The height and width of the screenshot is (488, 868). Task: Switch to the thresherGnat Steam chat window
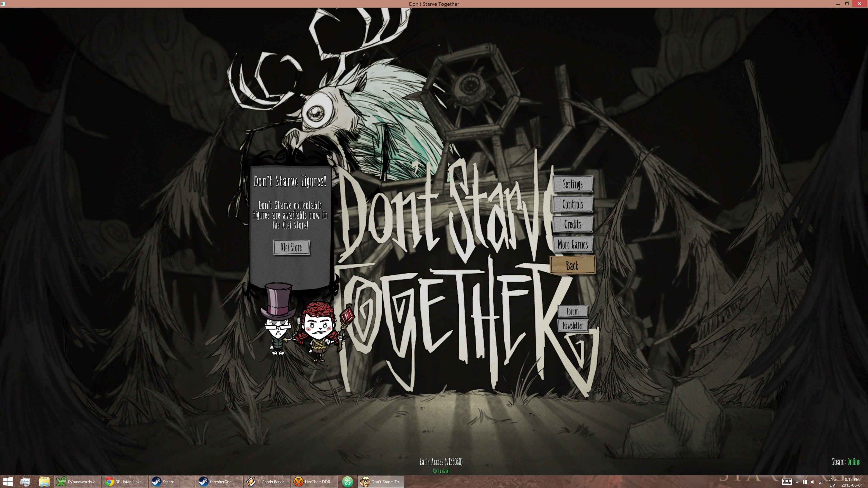220,482
